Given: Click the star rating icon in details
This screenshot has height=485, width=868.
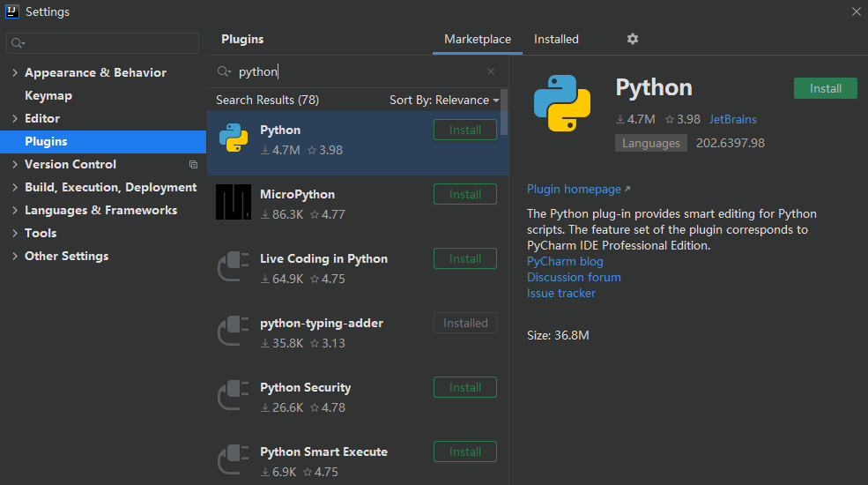Looking at the screenshot, I should tap(670, 120).
